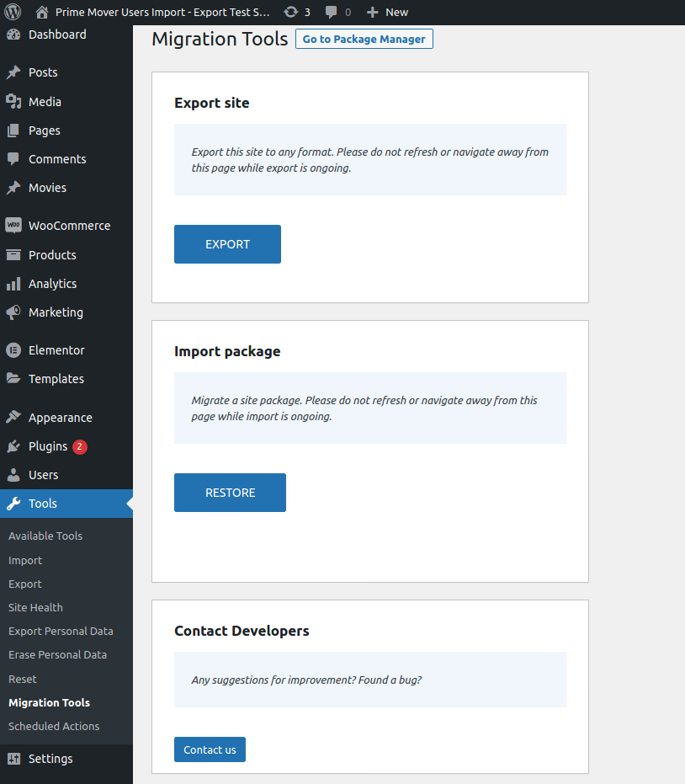Click the Import package heading
Image resolution: width=685 pixels, height=784 pixels.
click(227, 351)
